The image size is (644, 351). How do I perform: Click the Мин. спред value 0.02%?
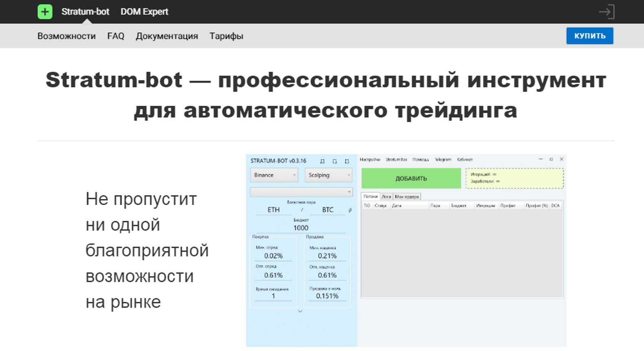(x=273, y=256)
